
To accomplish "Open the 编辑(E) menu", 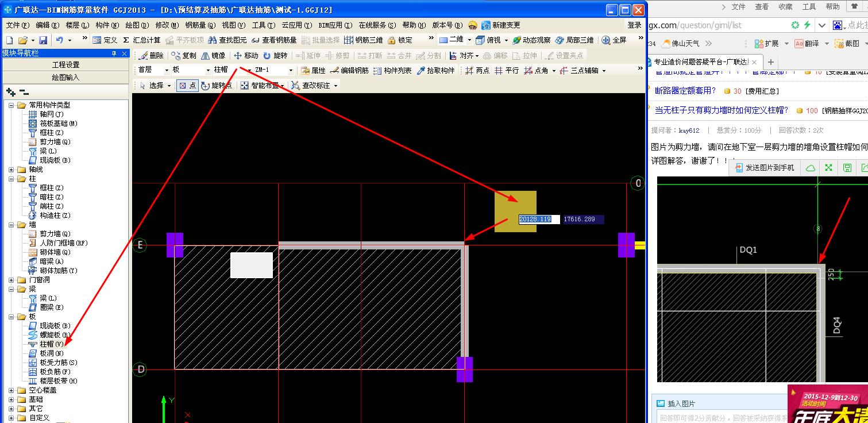I will coord(48,25).
